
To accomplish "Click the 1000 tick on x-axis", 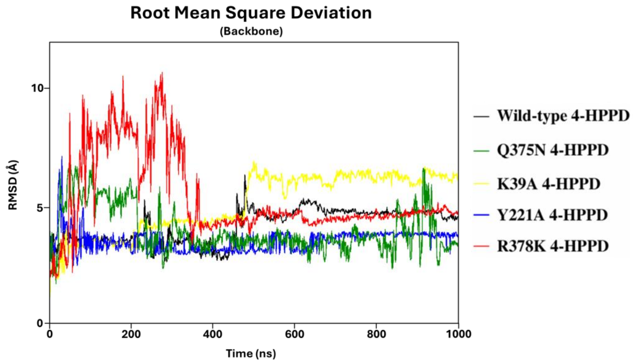I will coord(459,334).
